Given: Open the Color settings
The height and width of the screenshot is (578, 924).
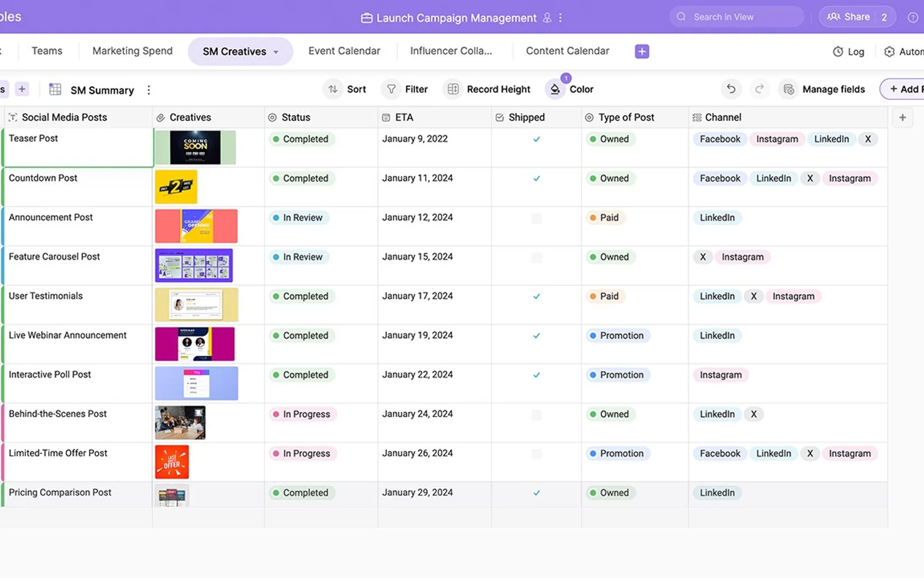Looking at the screenshot, I should (570, 89).
